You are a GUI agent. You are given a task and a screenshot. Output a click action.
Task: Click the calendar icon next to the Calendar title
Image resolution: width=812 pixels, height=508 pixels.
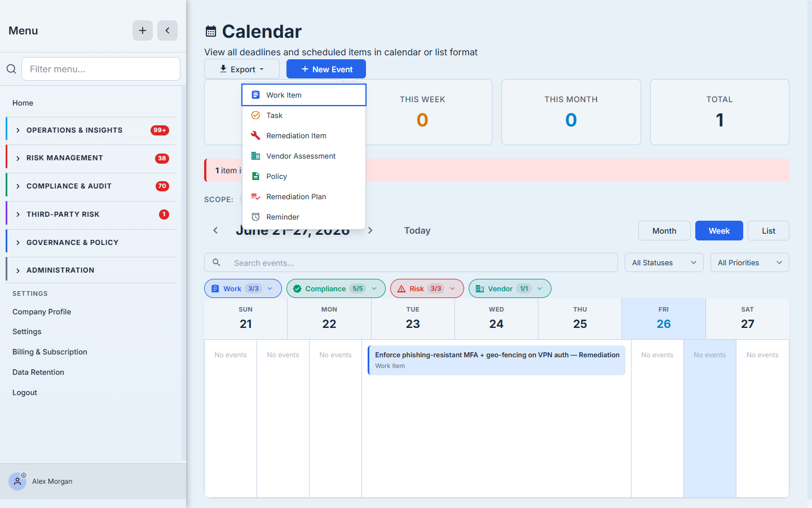211,31
